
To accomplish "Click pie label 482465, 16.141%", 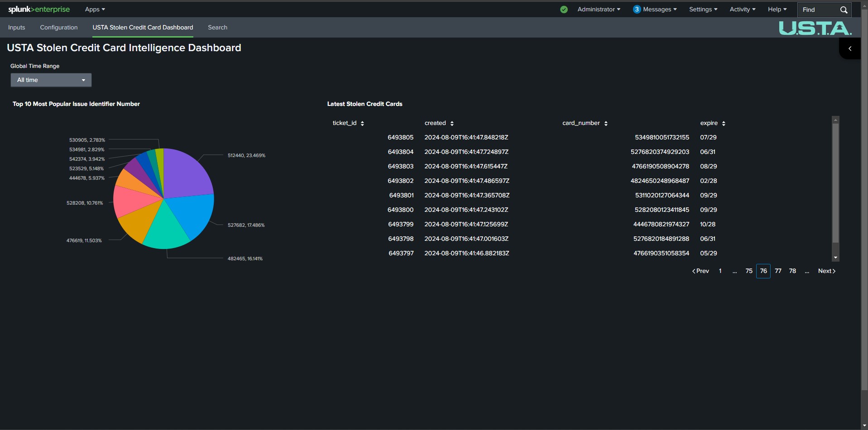I will tap(245, 259).
